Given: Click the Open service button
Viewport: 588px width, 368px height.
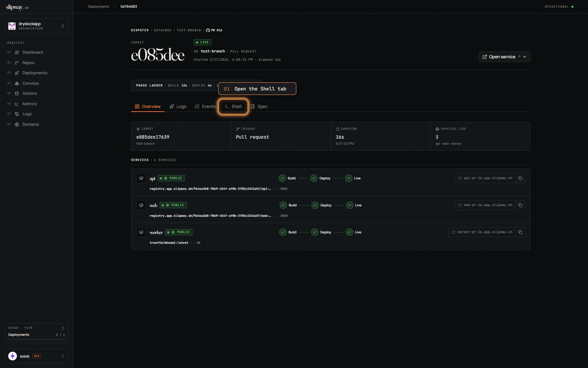Looking at the screenshot, I should click(504, 57).
